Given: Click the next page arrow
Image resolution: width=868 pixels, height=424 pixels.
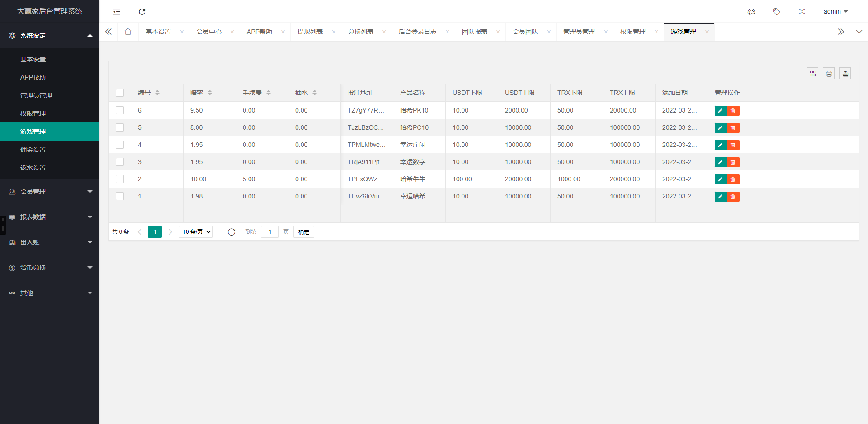Looking at the screenshot, I should click(170, 232).
